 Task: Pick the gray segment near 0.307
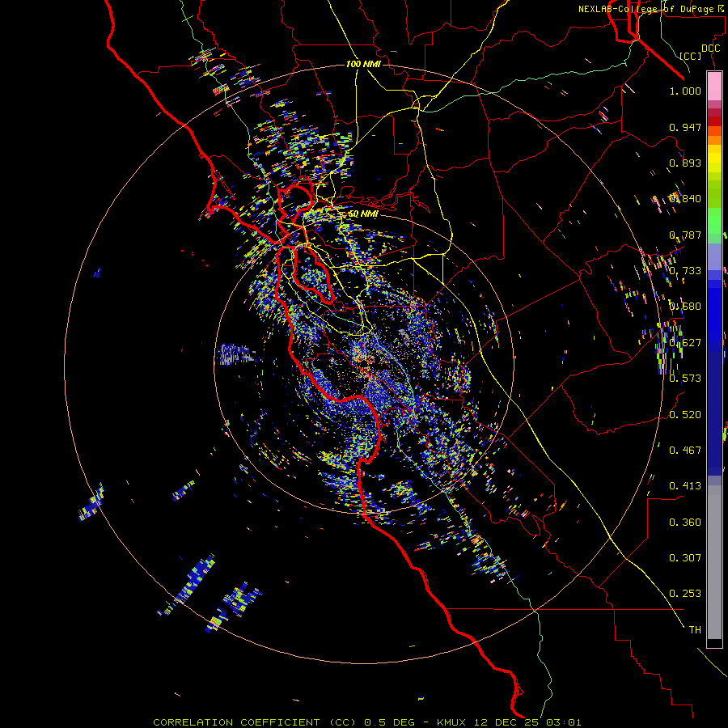[x=714, y=562]
